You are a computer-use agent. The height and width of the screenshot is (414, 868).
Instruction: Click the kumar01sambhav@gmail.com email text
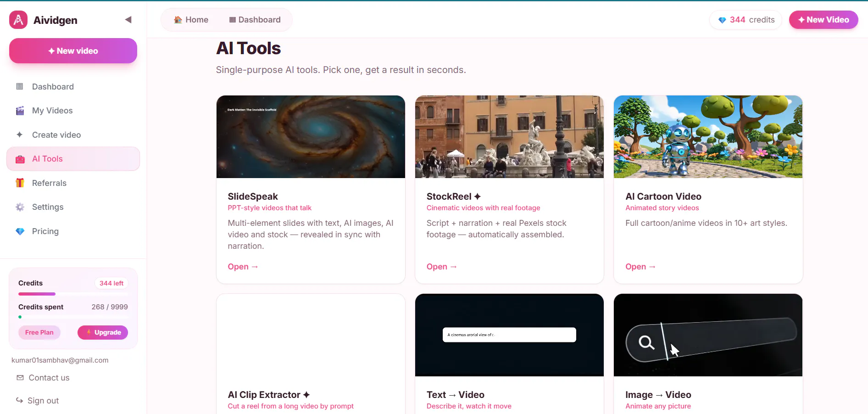(x=60, y=360)
